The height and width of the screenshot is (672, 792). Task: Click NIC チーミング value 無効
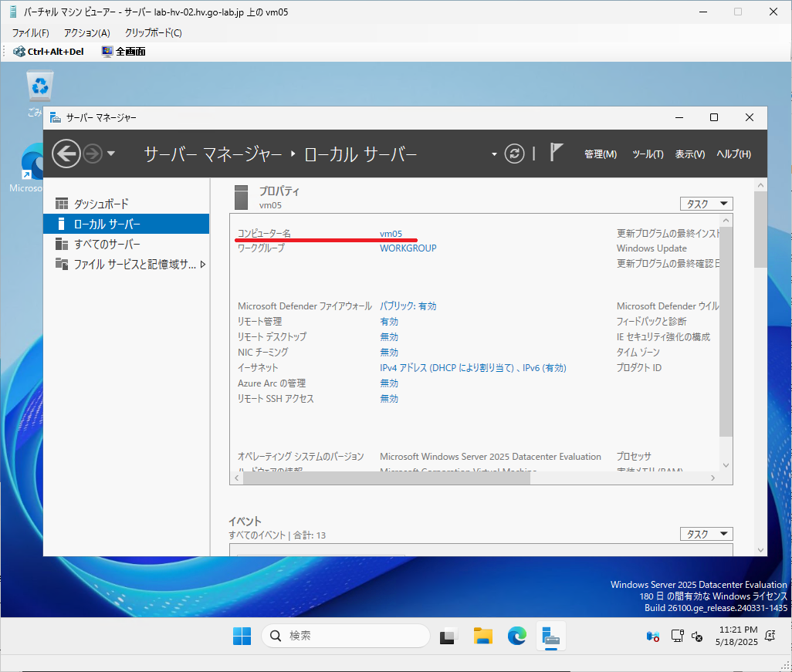389,353
